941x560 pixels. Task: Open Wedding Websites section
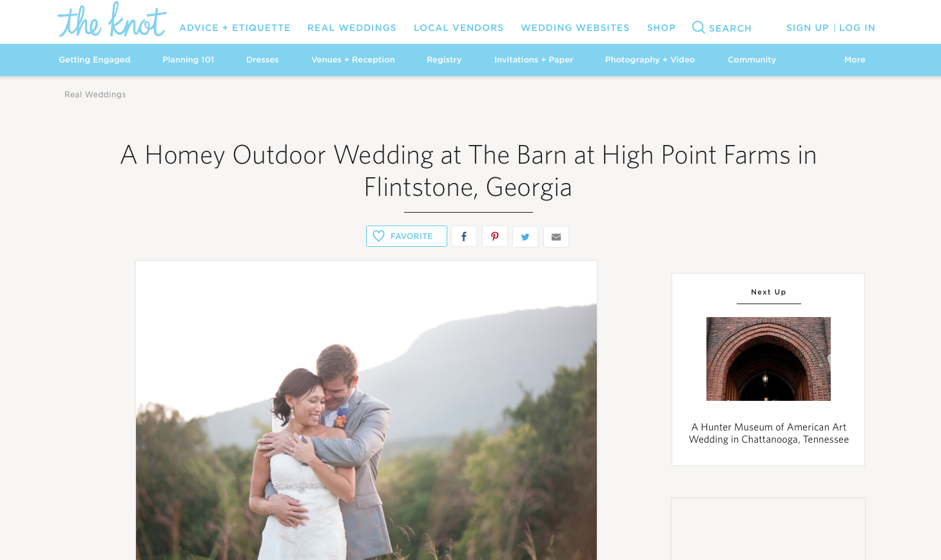(575, 28)
